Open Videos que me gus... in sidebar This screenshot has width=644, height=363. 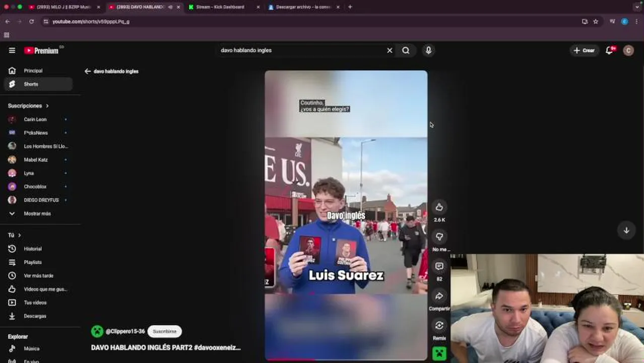(x=38, y=289)
